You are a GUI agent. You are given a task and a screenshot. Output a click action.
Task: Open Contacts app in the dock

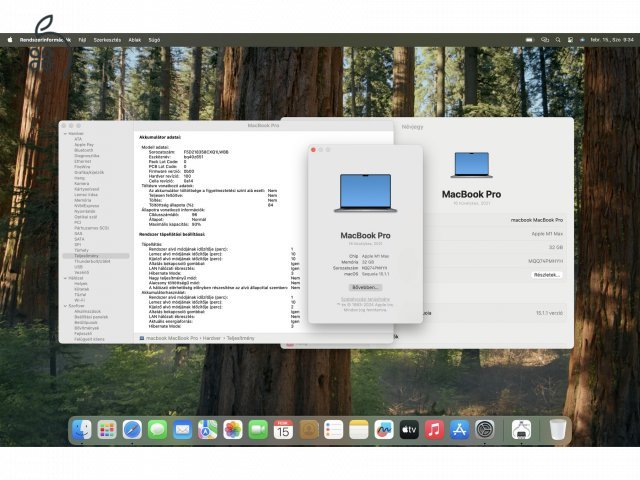click(x=309, y=430)
